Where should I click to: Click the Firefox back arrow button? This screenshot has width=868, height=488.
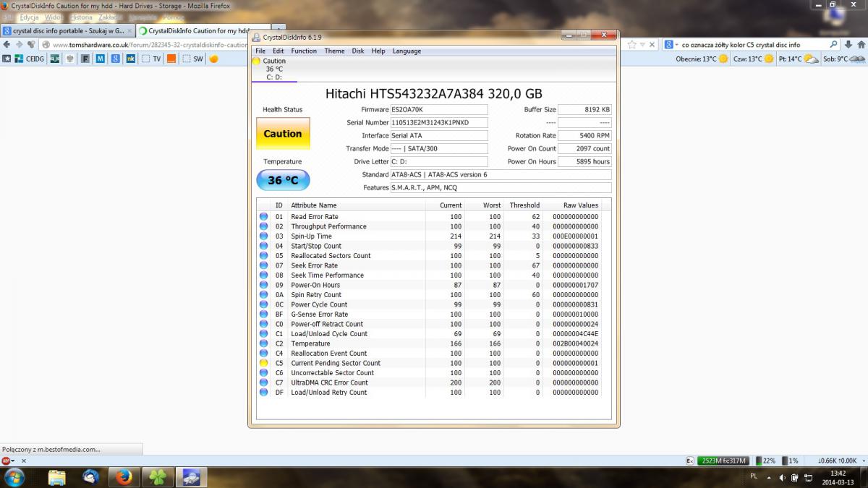tap(8, 45)
